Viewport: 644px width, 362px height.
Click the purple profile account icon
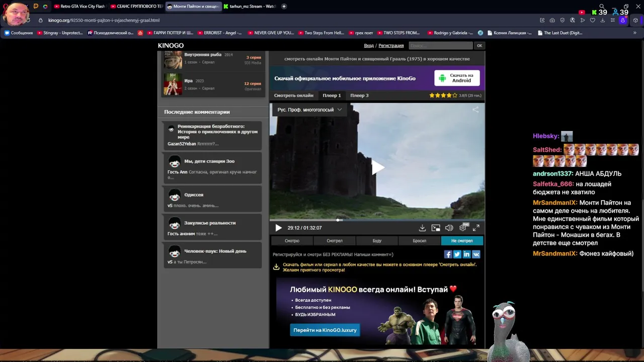(x=623, y=21)
